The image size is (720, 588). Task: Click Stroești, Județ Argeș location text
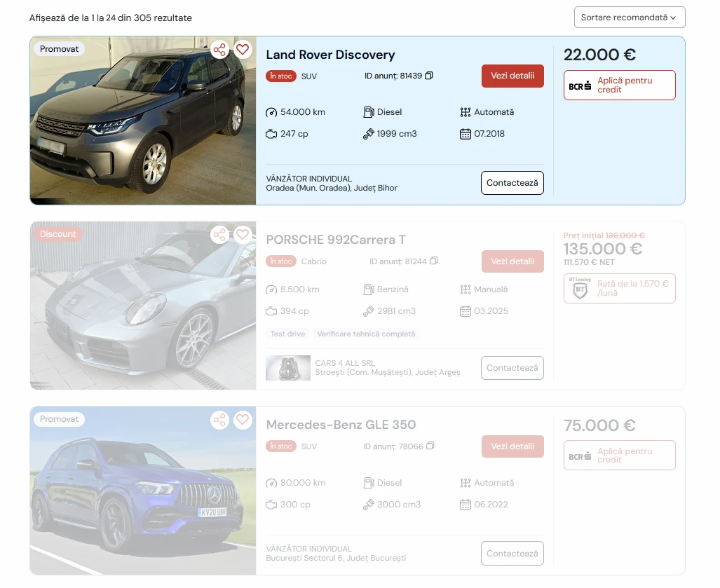(x=388, y=372)
